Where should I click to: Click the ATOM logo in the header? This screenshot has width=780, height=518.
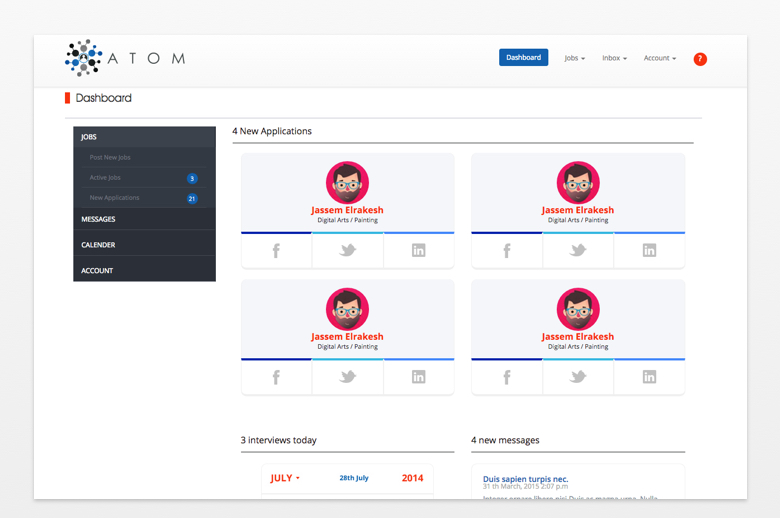(x=125, y=58)
